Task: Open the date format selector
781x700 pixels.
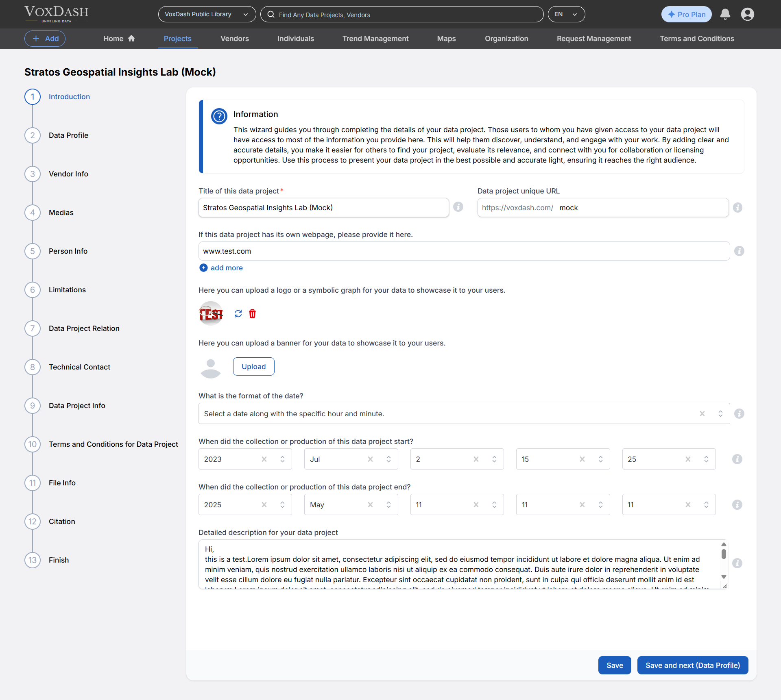Action: coord(720,413)
